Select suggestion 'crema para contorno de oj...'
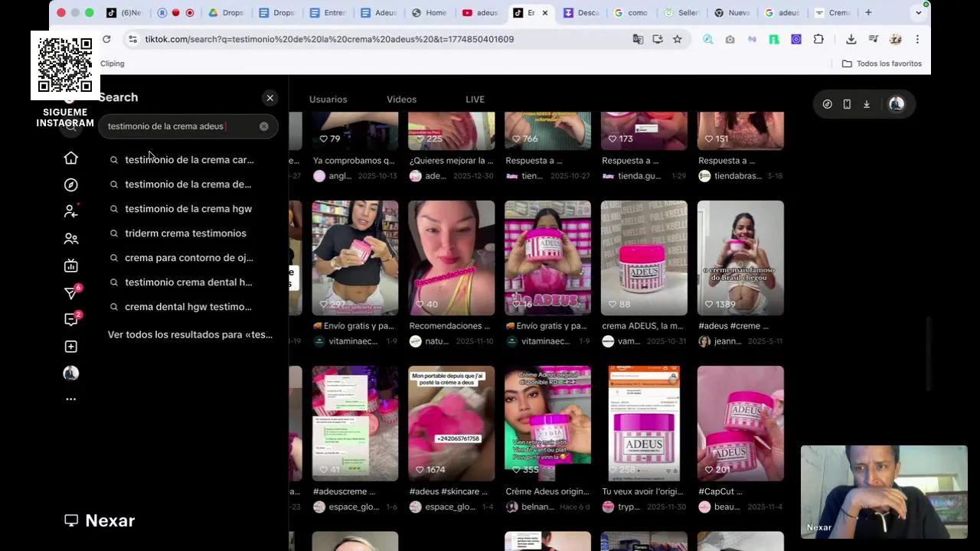 click(x=188, y=258)
